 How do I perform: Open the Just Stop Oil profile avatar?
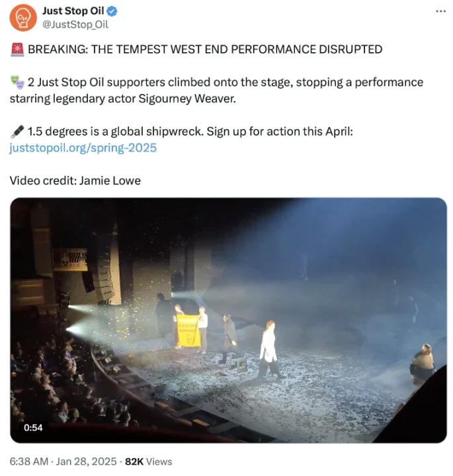click(x=23, y=18)
